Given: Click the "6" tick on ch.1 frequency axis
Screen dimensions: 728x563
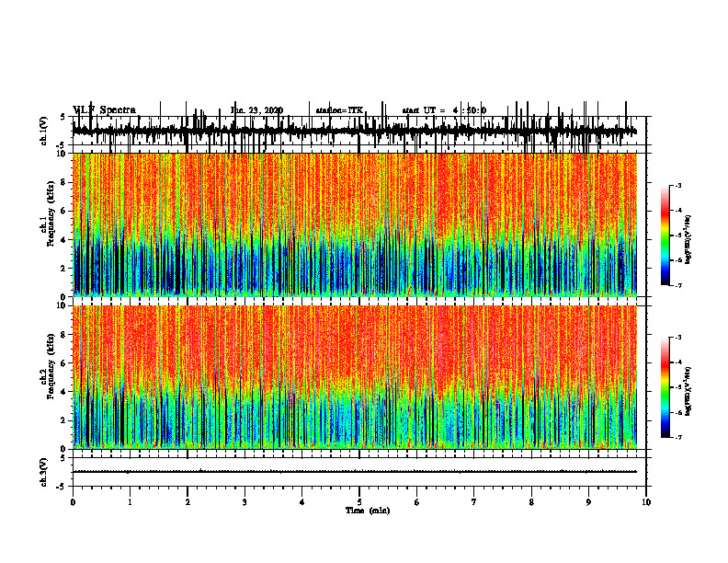Looking at the screenshot, I should coord(63,211).
